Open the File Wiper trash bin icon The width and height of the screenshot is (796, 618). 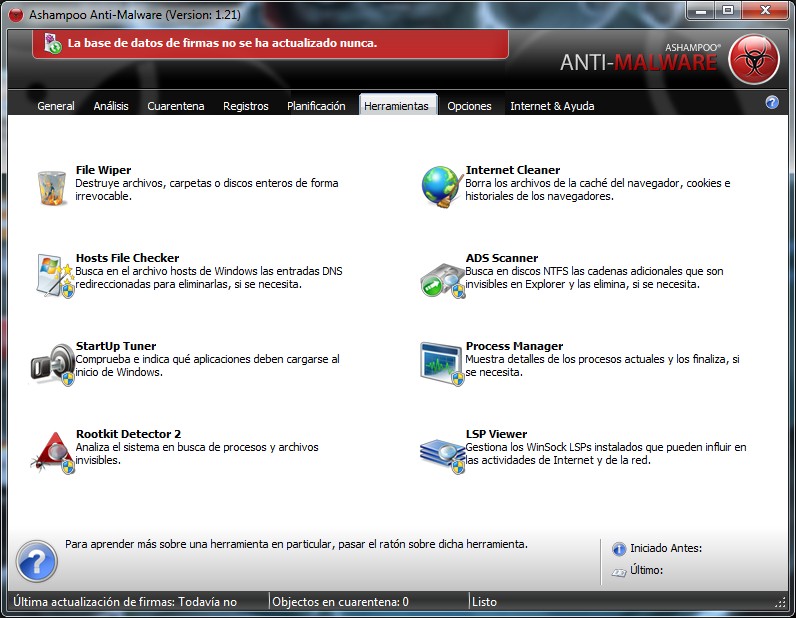tap(52, 188)
